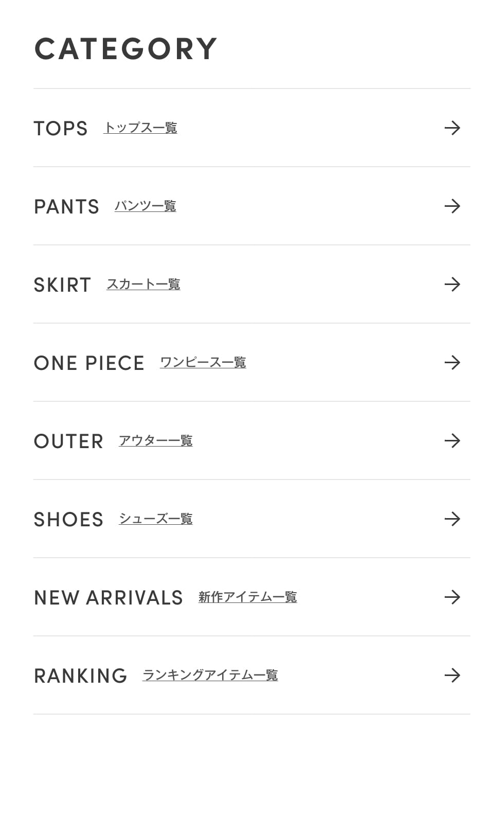Click the arrow icon next to OUTER
The image size is (504, 817).
coord(452,441)
